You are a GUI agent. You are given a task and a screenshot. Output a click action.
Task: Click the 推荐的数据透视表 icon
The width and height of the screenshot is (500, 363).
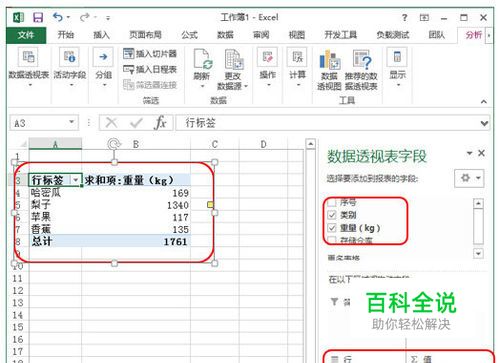pyautogui.click(x=361, y=59)
